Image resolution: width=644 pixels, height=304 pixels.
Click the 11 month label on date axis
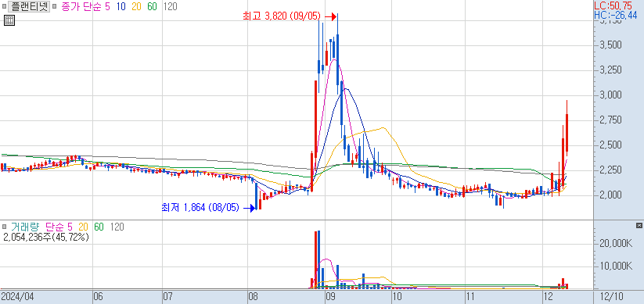click(x=471, y=297)
